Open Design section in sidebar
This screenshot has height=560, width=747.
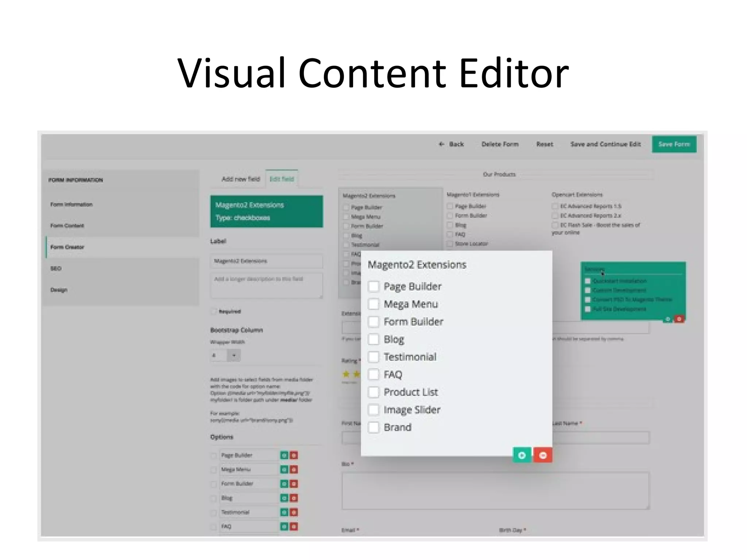pyautogui.click(x=59, y=290)
